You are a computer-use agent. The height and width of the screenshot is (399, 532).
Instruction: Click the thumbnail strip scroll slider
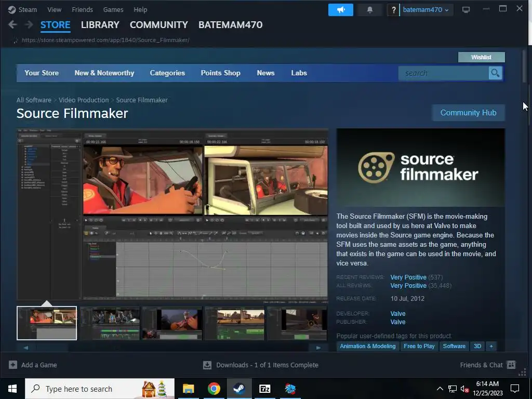52,348
